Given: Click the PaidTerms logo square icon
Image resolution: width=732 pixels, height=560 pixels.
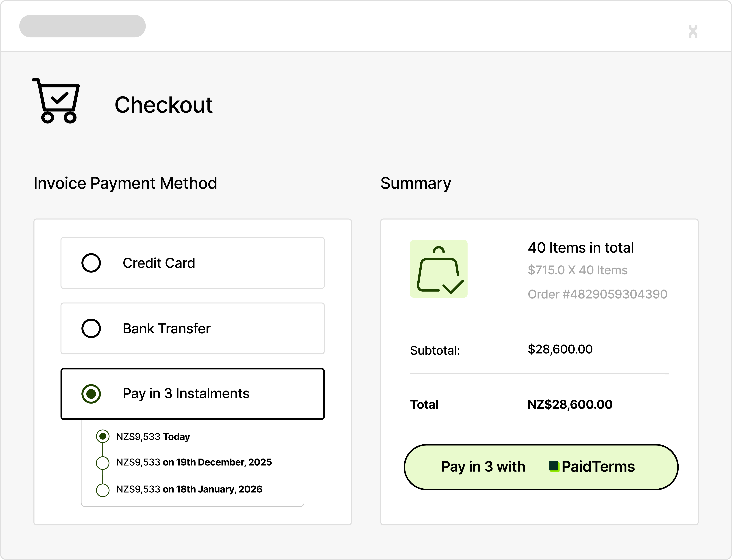Looking at the screenshot, I should 553,466.
